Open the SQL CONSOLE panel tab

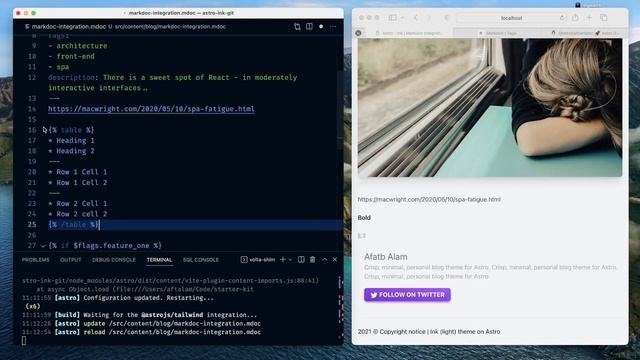click(201, 260)
